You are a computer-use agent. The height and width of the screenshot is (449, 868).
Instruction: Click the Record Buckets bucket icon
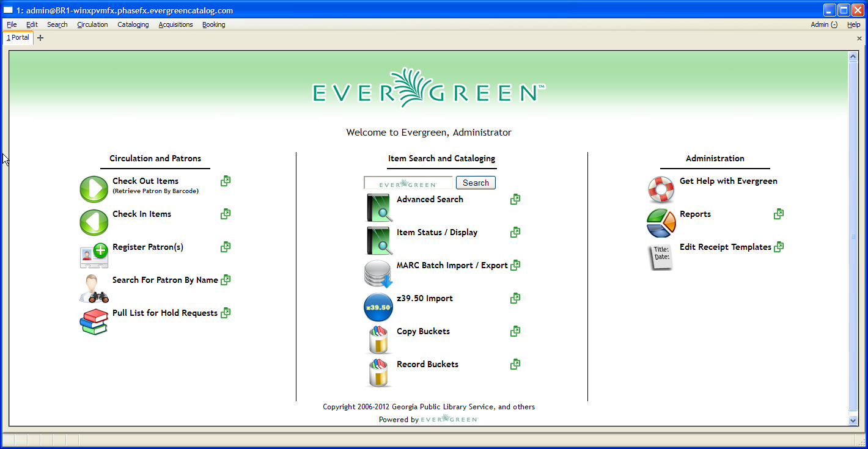pyautogui.click(x=379, y=373)
